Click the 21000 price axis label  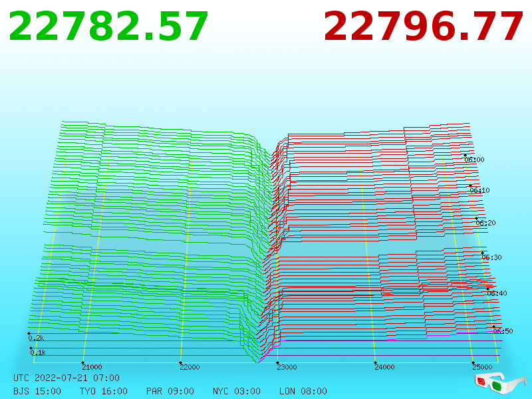pyautogui.click(x=92, y=367)
